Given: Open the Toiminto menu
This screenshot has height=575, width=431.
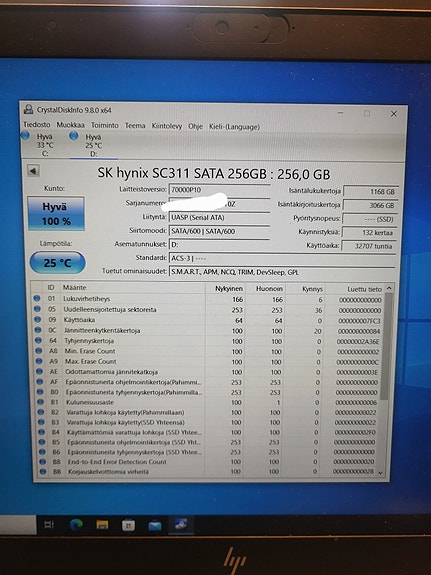Looking at the screenshot, I should coord(105,125).
